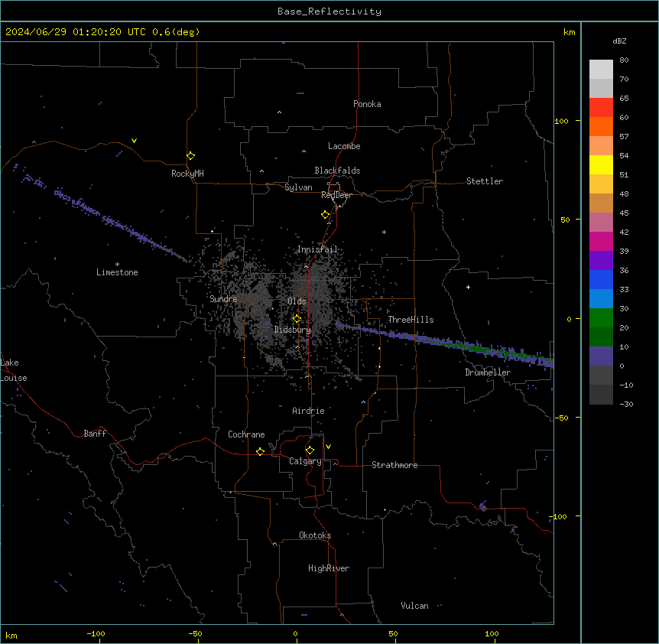Select the Sylvan label on the map

298,187
